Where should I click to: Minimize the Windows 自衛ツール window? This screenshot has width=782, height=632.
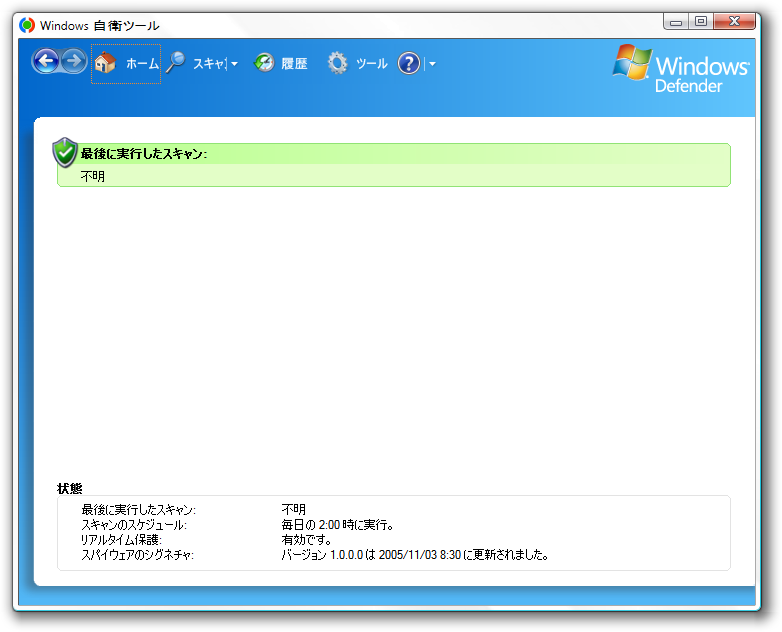676,21
